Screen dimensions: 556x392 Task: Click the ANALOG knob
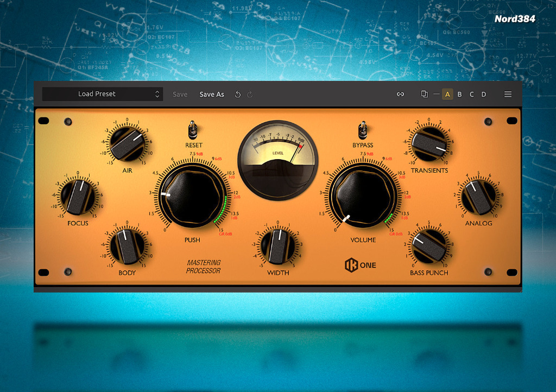coord(479,197)
